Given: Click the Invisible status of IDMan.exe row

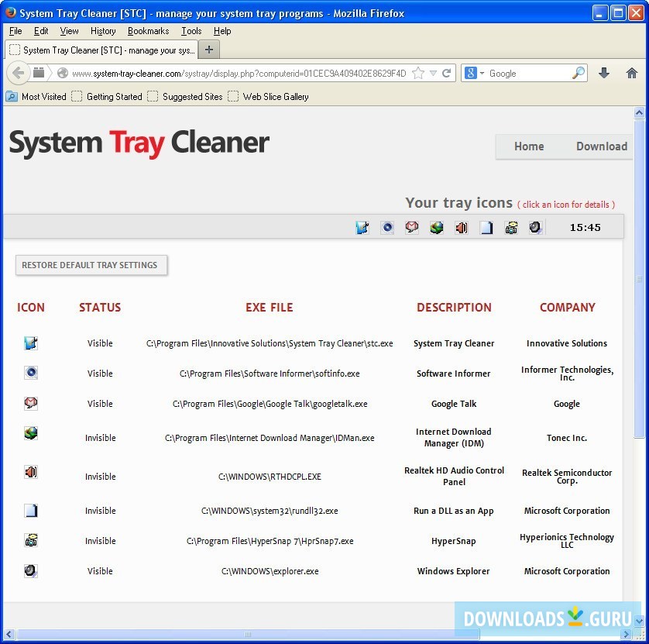Looking at the screenshot, I should pyautogui.click(x=100, y=438).
